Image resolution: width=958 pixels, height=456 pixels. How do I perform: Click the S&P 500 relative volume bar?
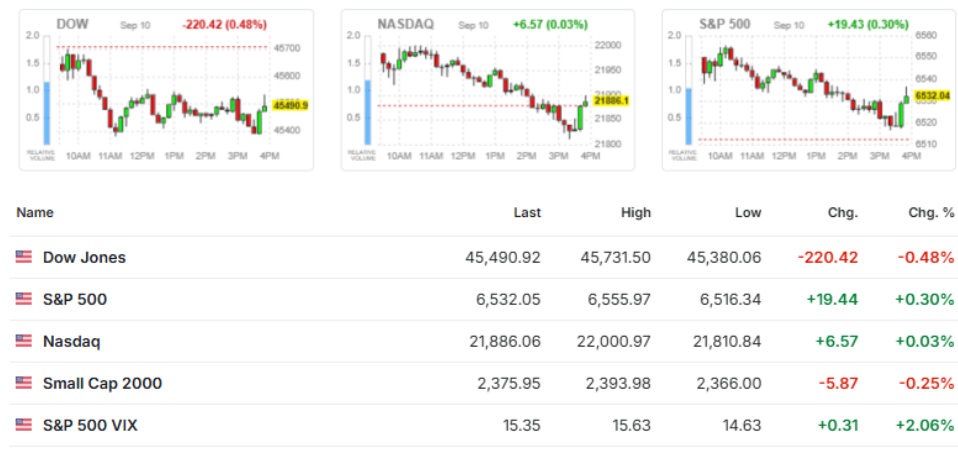[689, 90]
